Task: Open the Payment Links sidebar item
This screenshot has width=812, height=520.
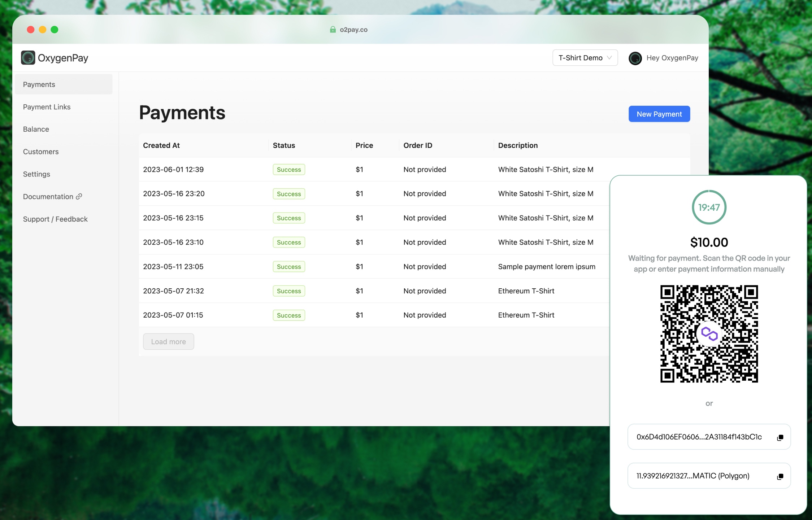Action: click(x=47, y=107)
